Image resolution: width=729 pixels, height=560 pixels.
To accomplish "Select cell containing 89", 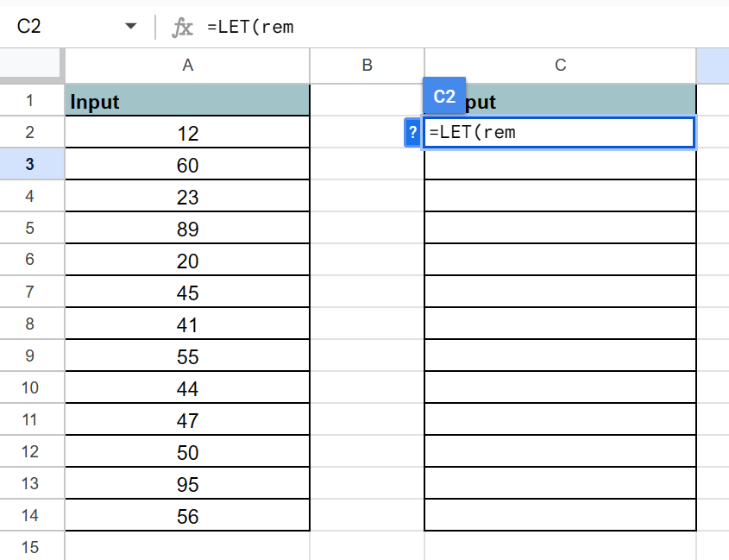I will tap(187, 229).
